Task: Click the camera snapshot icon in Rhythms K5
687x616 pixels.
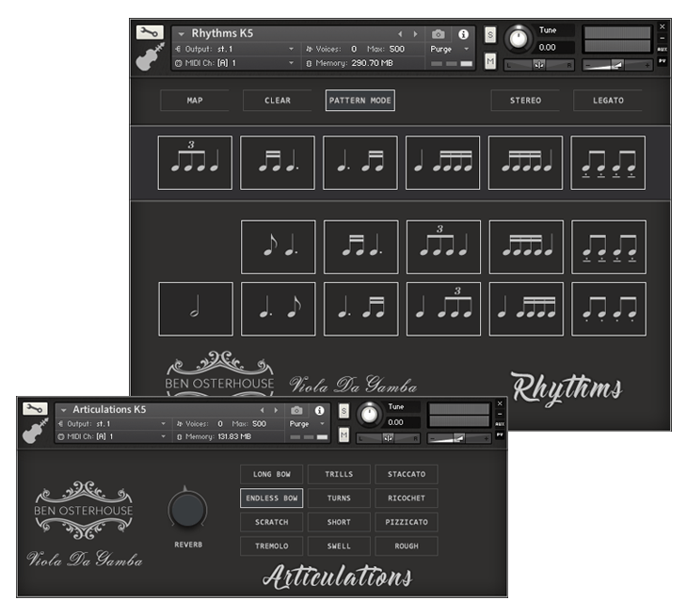Action: tap(439, 34)
